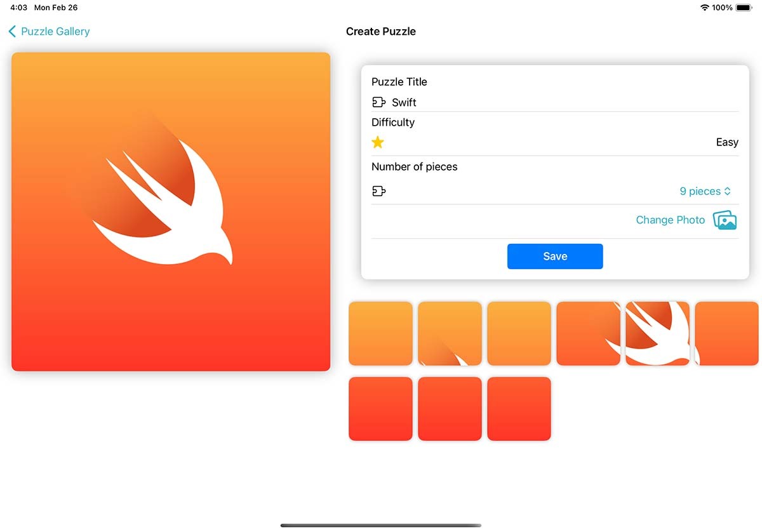Click the Difficulty label
762x532 pixels.
point(393,123)
